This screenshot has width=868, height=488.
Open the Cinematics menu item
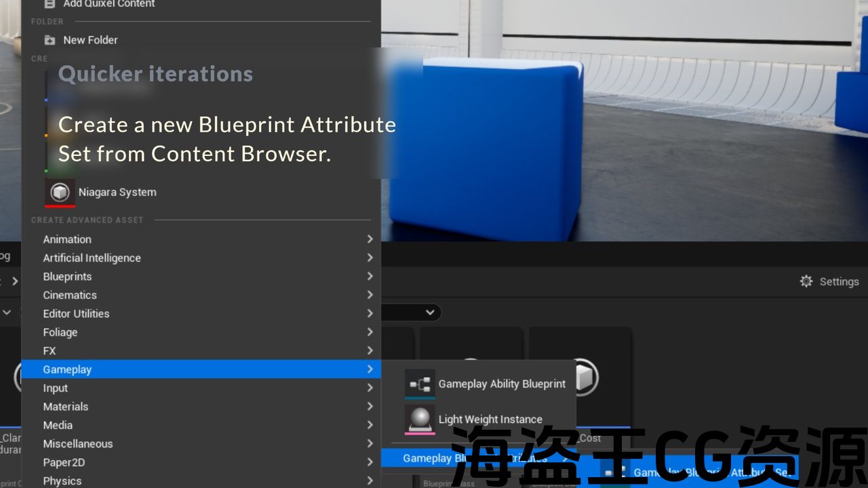point(70,295)
